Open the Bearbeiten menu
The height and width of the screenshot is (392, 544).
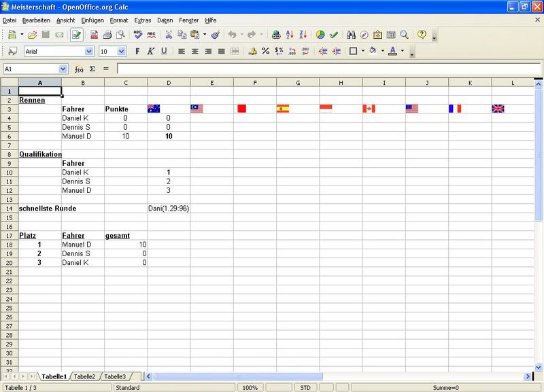pyautogui.click(x=36, y=20)
